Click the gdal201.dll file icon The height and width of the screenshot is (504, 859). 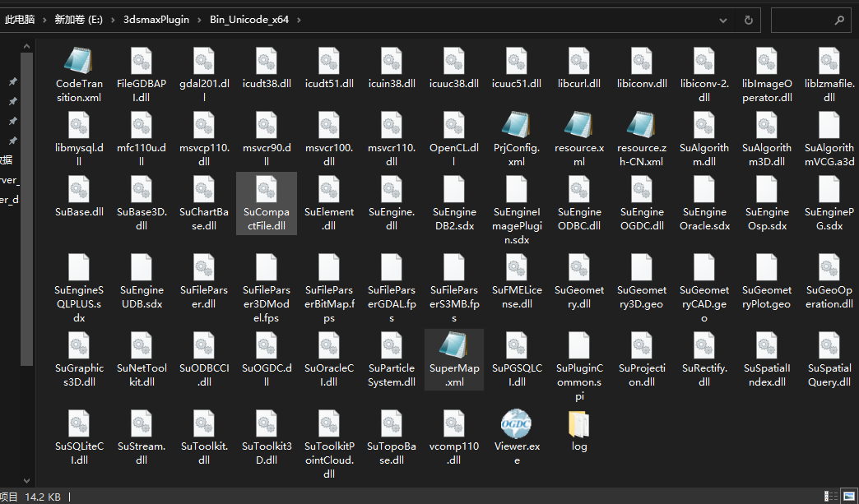click(204, 61)
